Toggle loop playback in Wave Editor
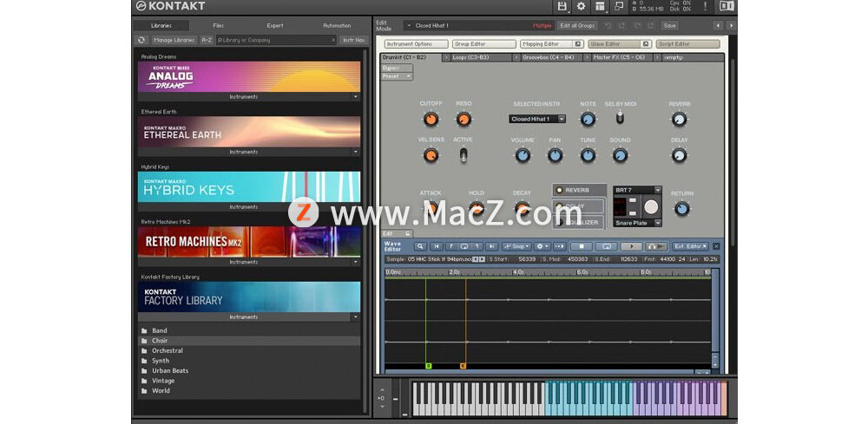The height and width of the screenshot is (424, 868). click(x=606, y=246)
